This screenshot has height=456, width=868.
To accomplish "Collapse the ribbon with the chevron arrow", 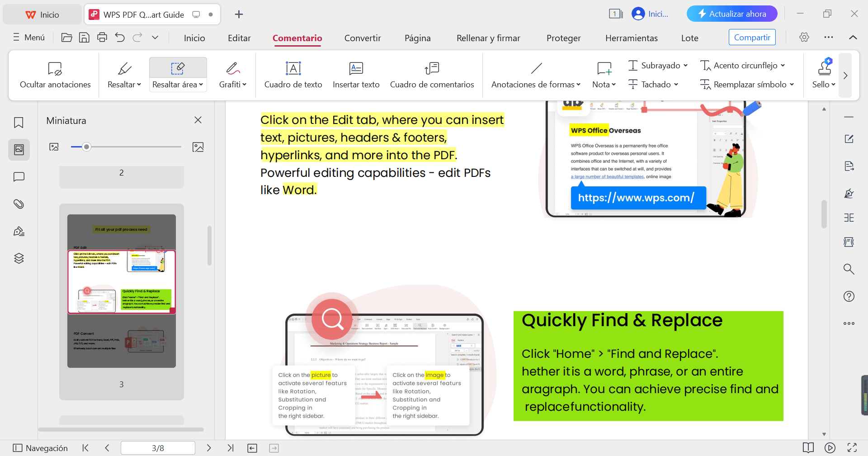I will pos(853,37).
